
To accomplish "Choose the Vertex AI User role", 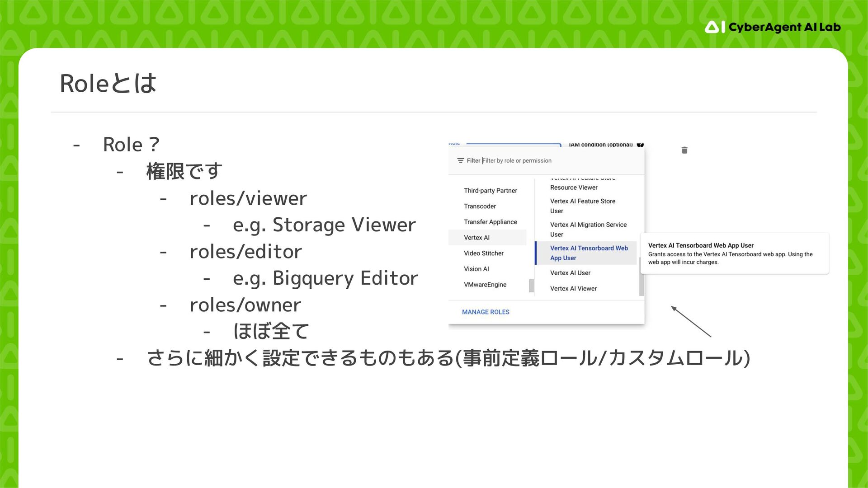I will pos(570,273).
